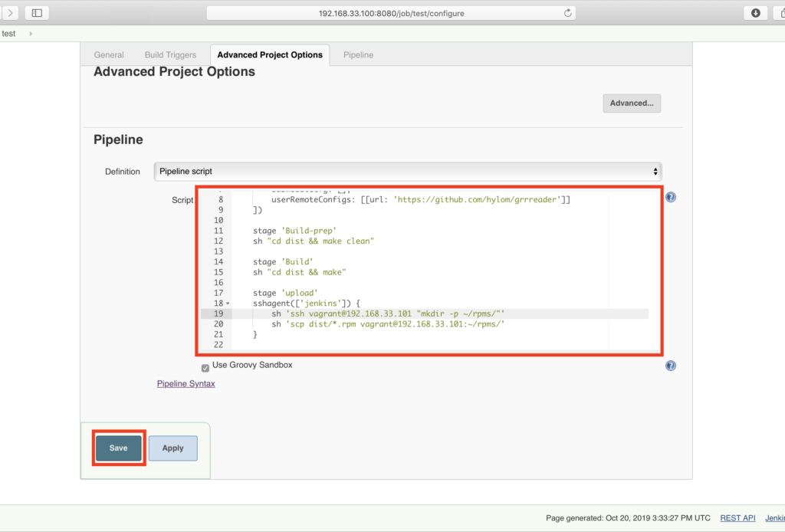Screen dimensions: 785x532
Task: Toggle the Use Groovy Sandbox checkbox
Action: click(x=205, y=368)
